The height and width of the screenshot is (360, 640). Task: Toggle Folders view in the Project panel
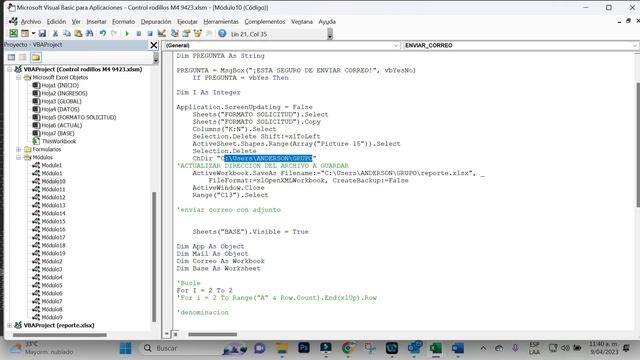coord(36,57)
